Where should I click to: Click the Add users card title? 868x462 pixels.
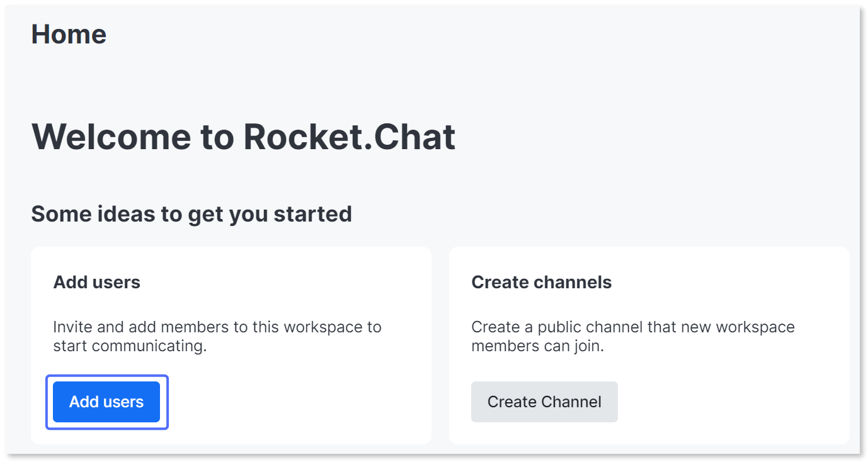[95, 282]
